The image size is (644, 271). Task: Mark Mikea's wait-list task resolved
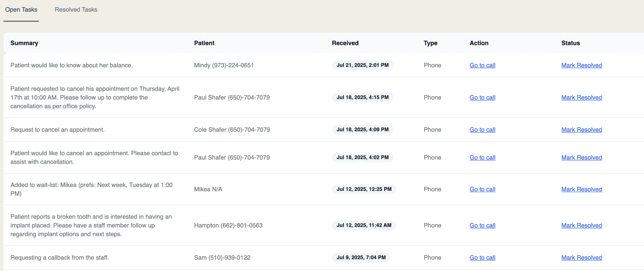click(582, 189)
